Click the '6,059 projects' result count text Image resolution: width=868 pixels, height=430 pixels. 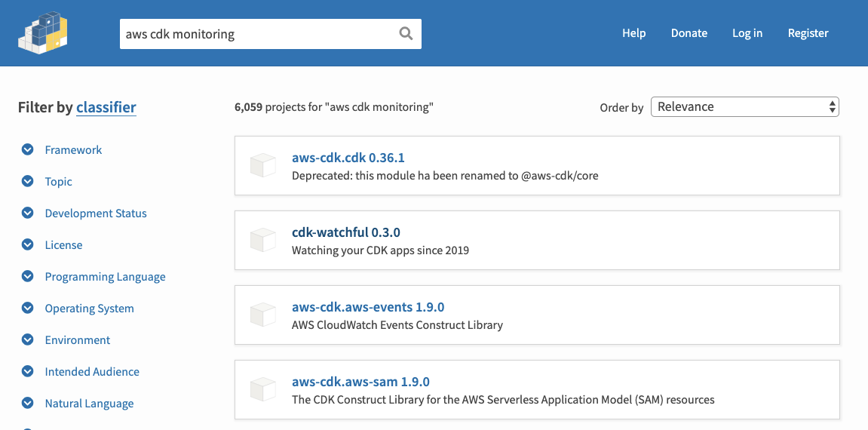click(334, 107)
